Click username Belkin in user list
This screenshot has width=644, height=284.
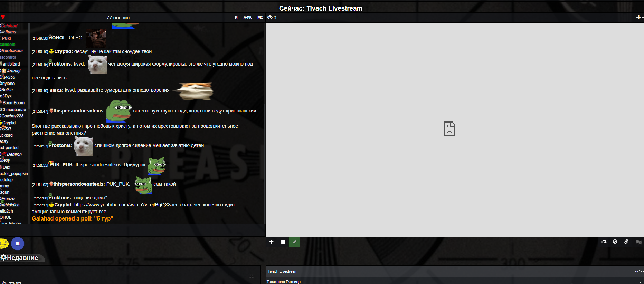point(7,90)
